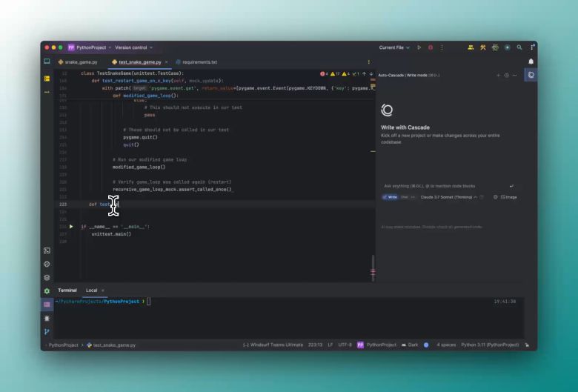Click the Cascade tool window icon
578x392 pixels.
click(531, 75)
